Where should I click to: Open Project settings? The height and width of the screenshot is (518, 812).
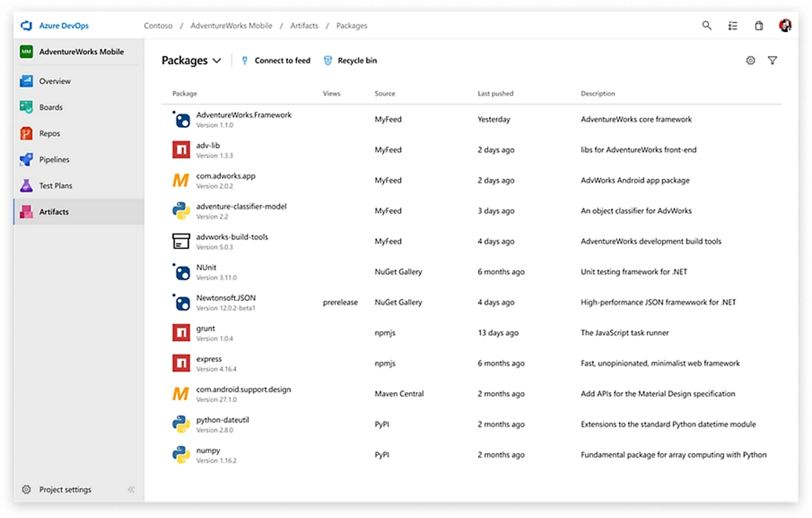60,489
